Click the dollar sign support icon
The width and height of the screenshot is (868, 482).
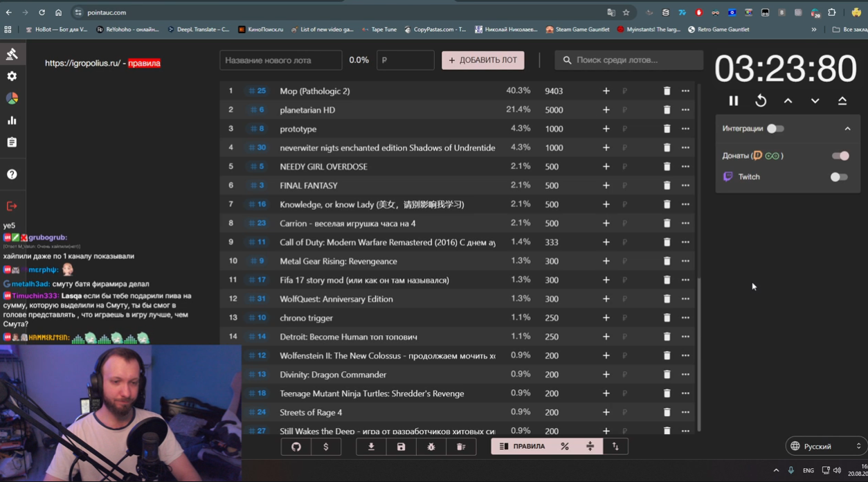(326, 447)
